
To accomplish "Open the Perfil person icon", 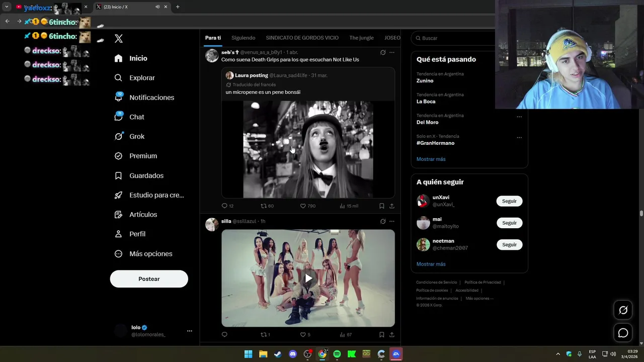I will [118, 234].
